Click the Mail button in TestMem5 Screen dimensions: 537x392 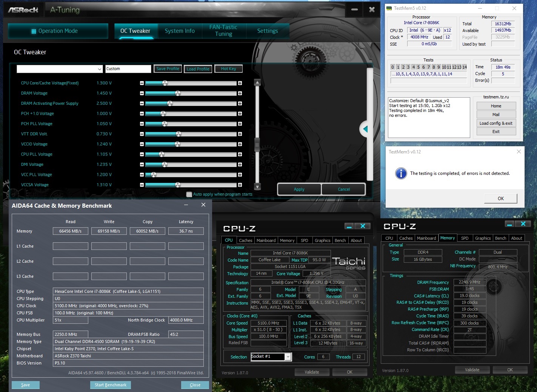click(x=496, y=115)
